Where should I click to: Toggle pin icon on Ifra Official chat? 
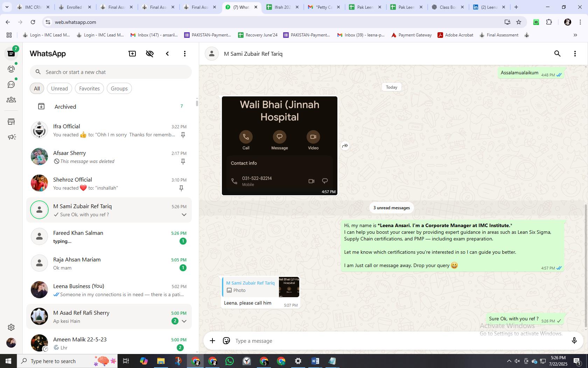click(183, 135)
